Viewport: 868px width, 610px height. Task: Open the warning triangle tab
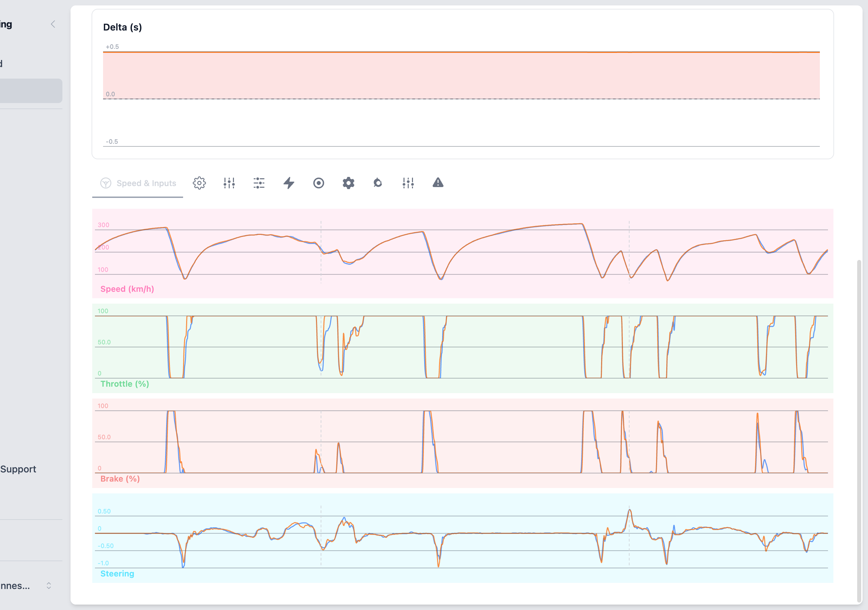[x=438, y=183]
